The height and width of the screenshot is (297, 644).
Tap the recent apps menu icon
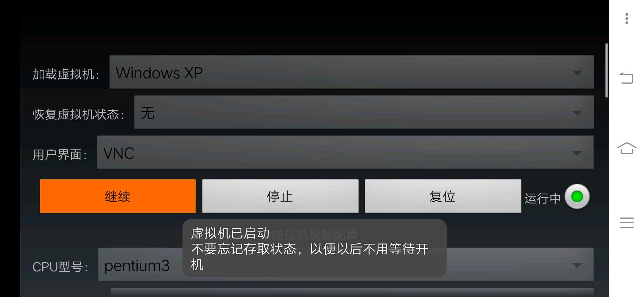[627, 222]
